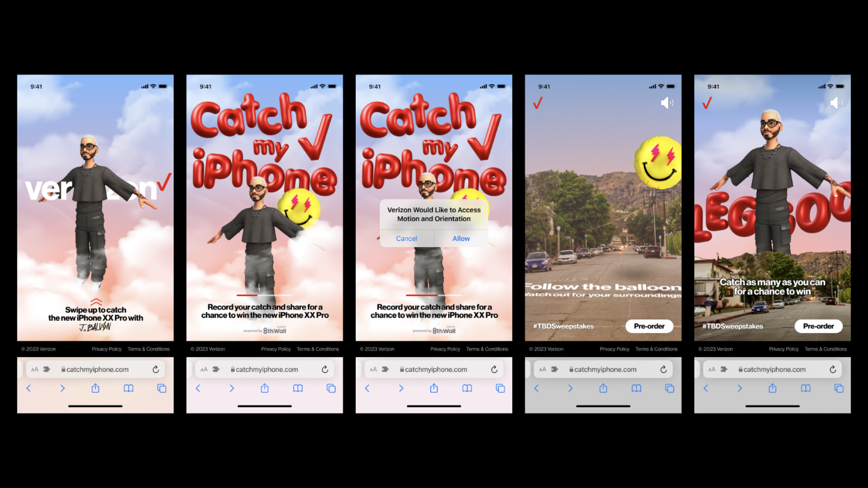Tap reload icon in third phone's address bar
Viewport: 868px width, 488px height.
pos(494,370)
